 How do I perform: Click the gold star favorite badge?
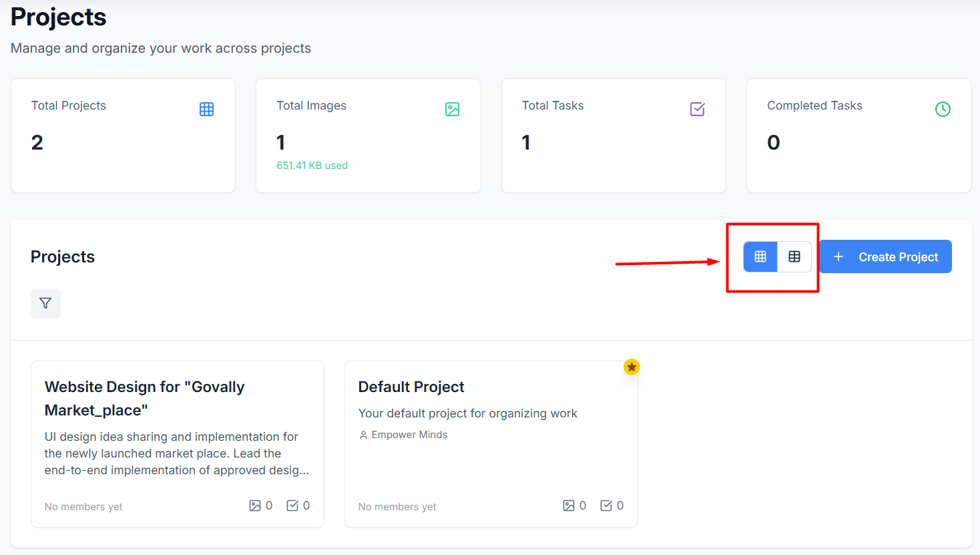coord(632,367)
